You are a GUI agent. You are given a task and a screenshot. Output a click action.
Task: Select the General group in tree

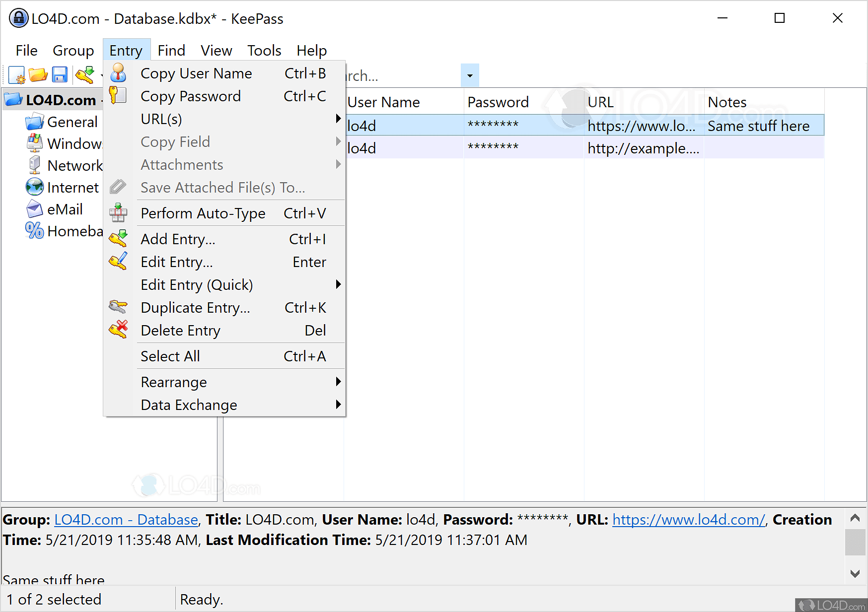[72, 122]
